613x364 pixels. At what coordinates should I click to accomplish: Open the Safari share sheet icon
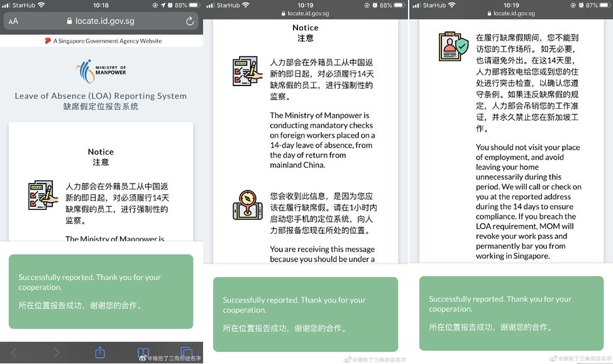pyautogui.click(x=99, y=353)
